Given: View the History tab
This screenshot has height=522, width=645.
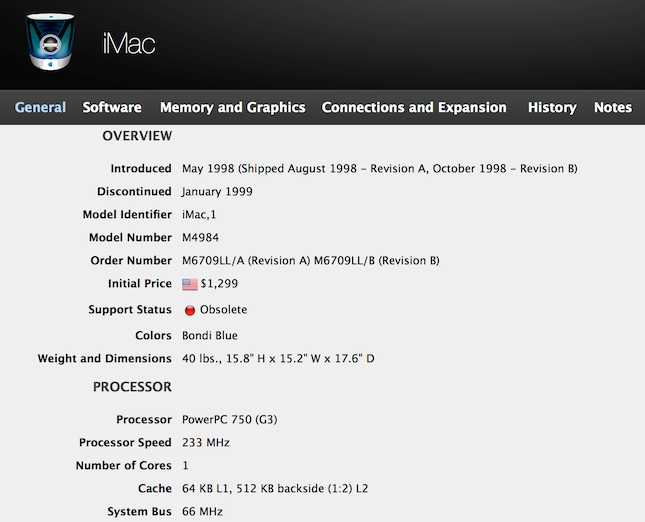Looking at the screenshot, I should [552, 107].
